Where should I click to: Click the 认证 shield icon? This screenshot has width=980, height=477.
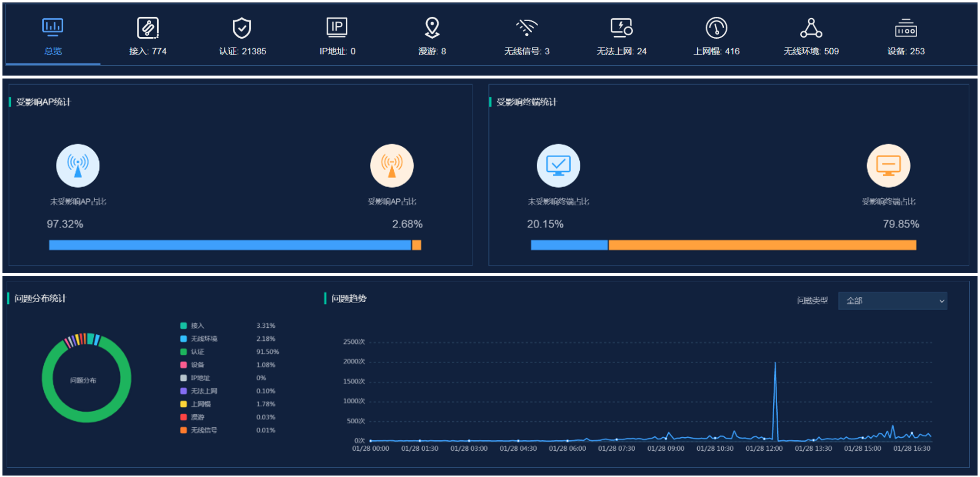(x=242, y=27)
